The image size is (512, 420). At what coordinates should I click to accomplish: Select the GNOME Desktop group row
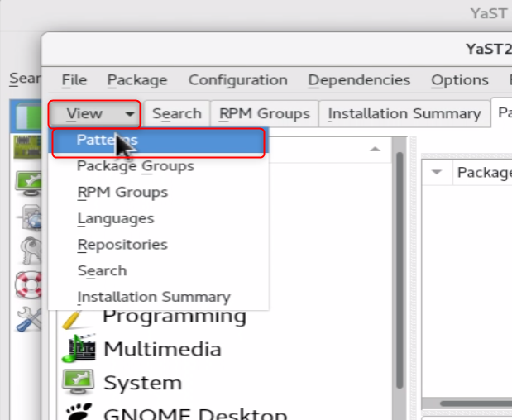(224, 411)
